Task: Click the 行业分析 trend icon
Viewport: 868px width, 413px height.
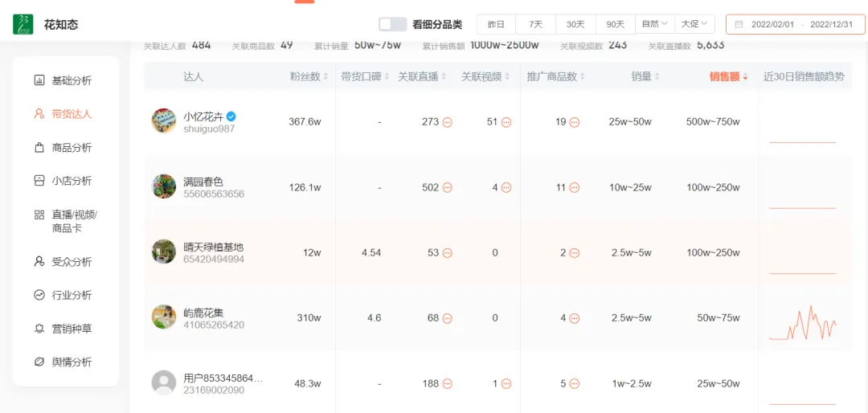Action: coord(39,295)
